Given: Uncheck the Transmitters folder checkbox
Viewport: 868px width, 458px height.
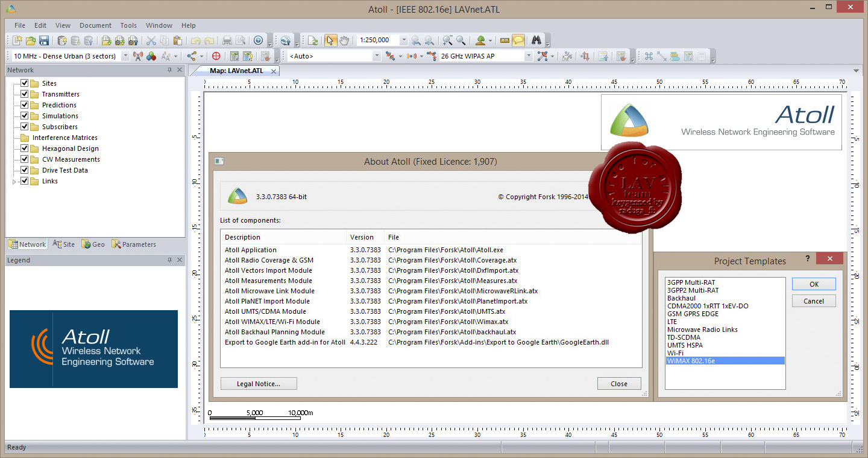Looking at the screenshot, I should coord(25,94).
